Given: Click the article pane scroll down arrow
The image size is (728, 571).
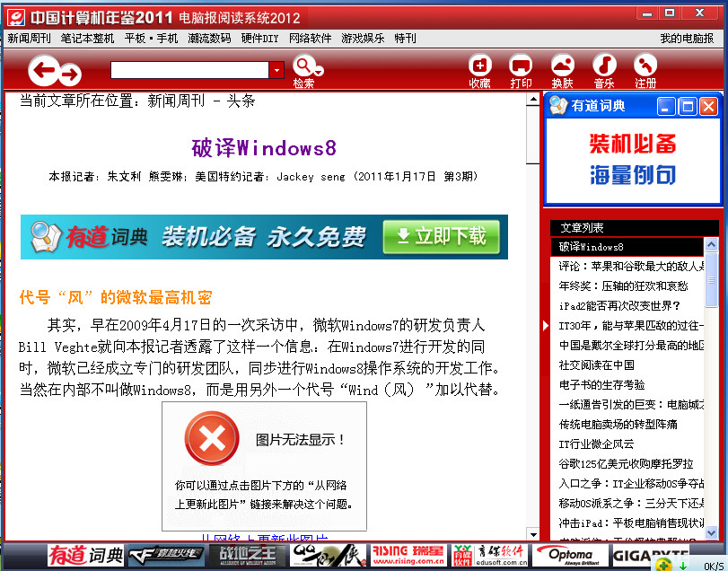Looking at the screenshot, I should click(x=533, y=535).
